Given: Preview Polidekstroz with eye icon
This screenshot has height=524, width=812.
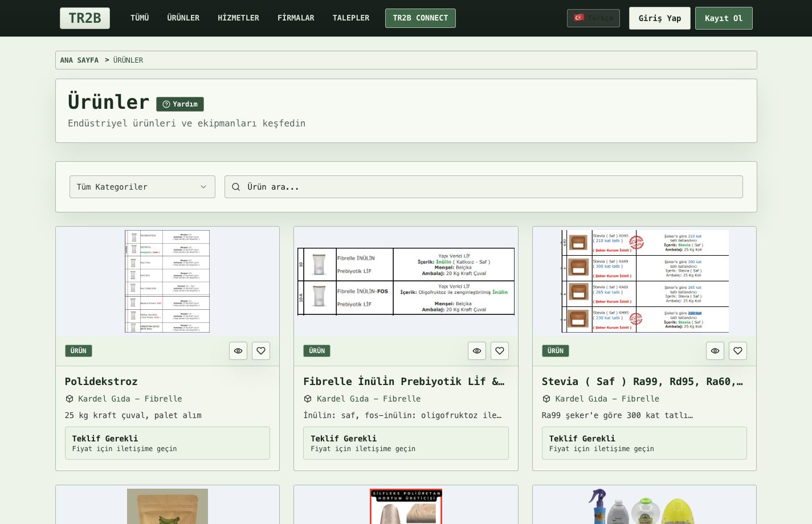Looking at the screenshot, I should (x=238, y=351).
